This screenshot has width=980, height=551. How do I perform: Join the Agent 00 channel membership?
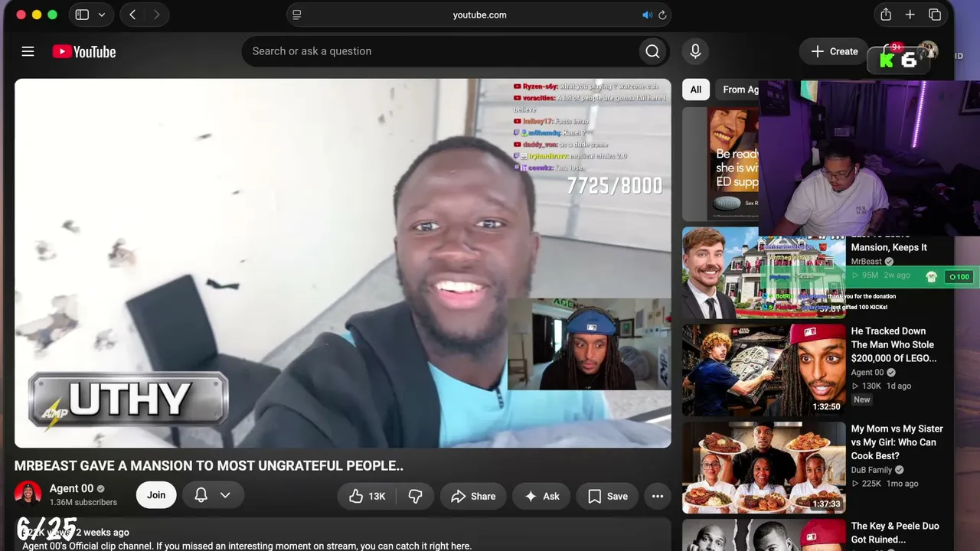(156, 495)
